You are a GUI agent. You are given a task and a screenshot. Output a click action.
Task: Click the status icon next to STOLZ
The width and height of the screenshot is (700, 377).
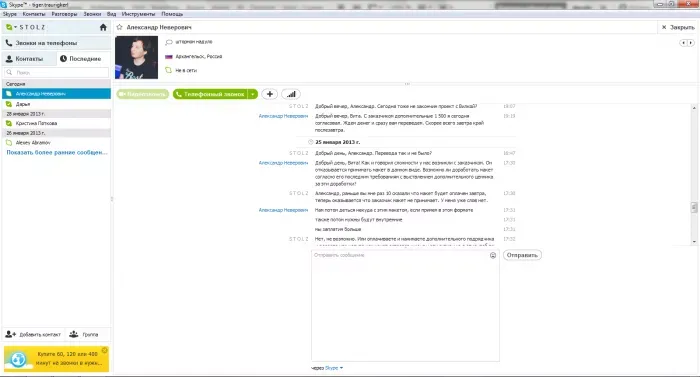9,27
